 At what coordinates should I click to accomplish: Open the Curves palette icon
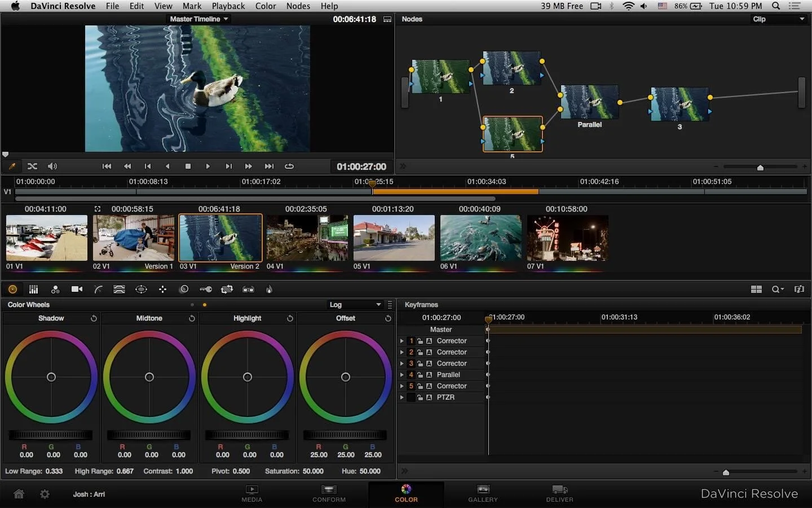click(x=98, y=290)
